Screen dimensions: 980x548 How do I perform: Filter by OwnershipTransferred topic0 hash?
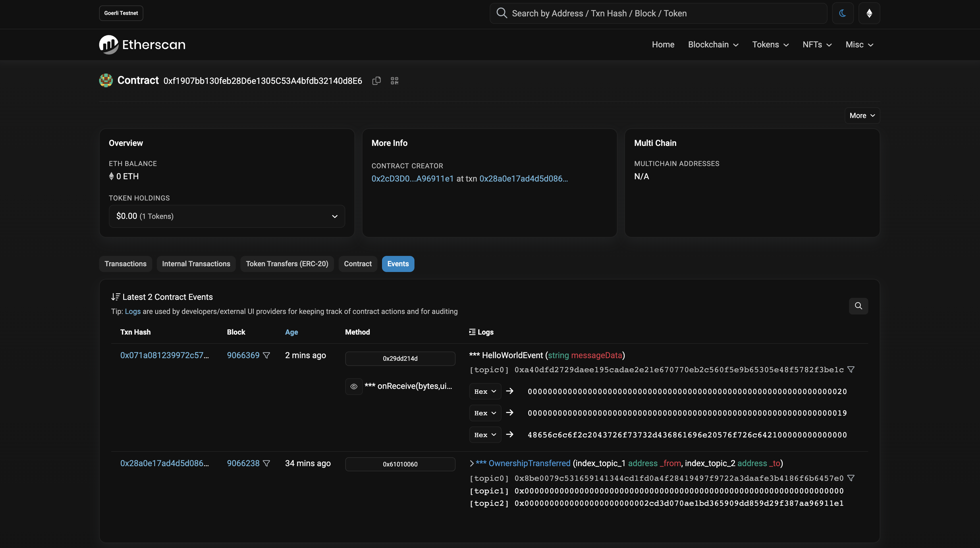click(x=851, y=478)
